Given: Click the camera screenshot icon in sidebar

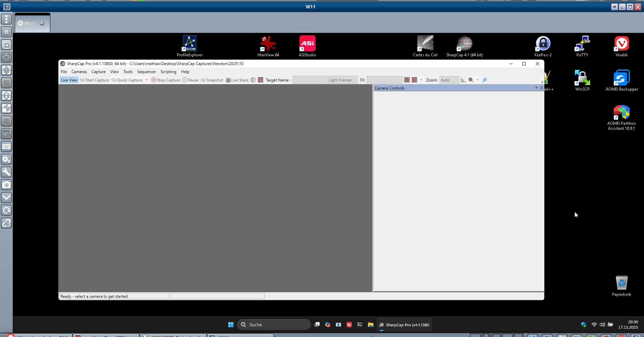Looking at the screenshot, I should (6, 185).
